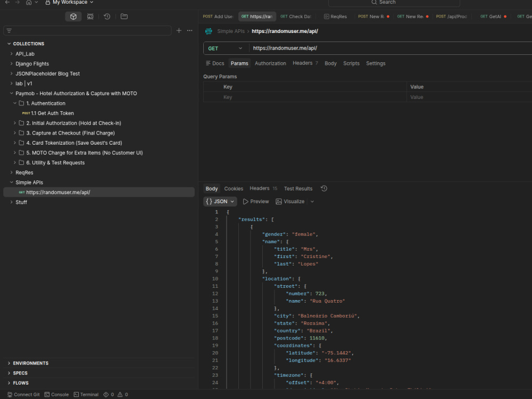
Task: Expand 6. Utility & Test Requests folder
Action: (15, 162)
